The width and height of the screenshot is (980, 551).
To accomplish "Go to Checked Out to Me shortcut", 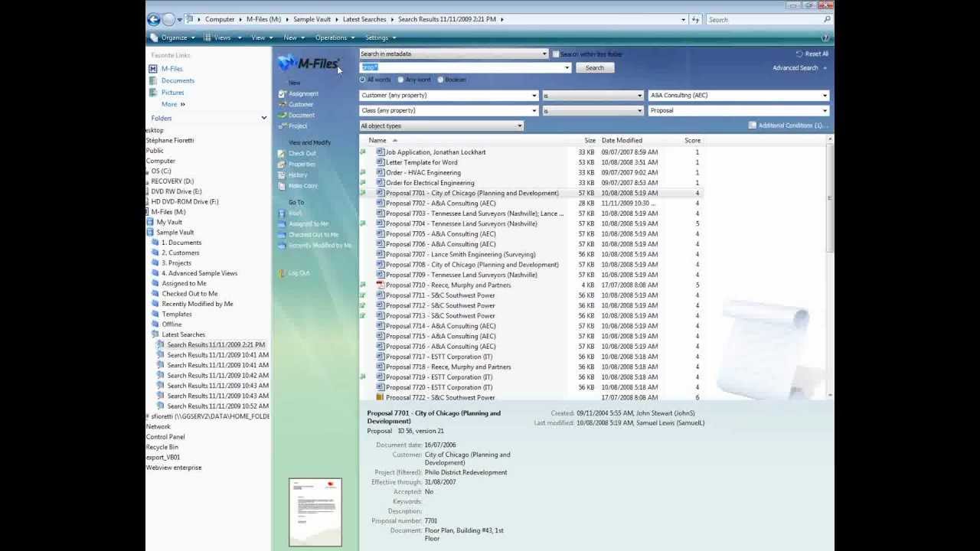I will [x=313, y=234].
